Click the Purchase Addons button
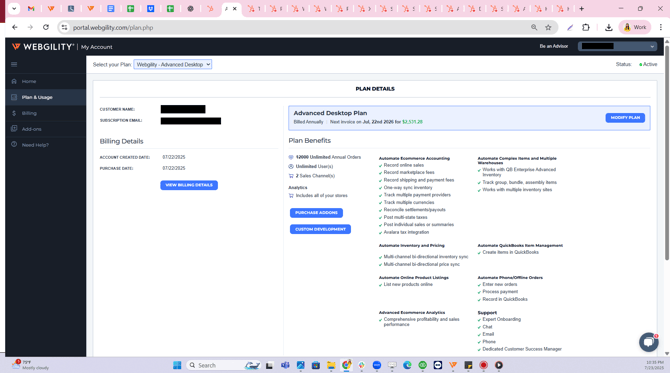 [x=316, y=212]
